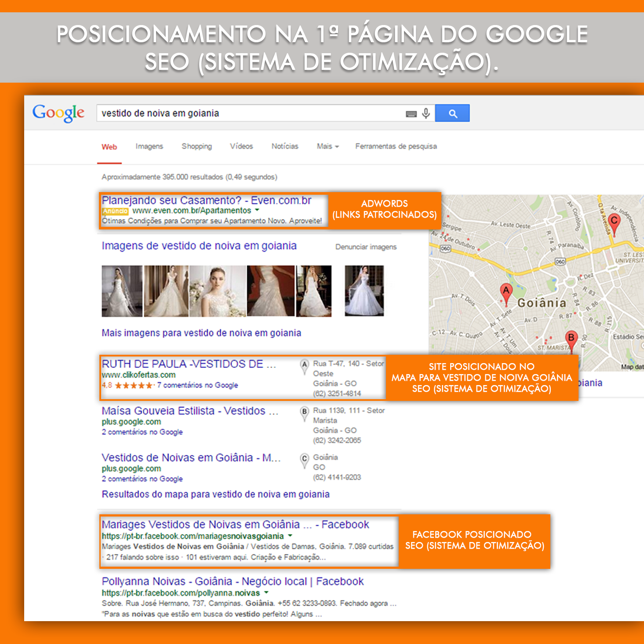Click Mais imagens para vestido de noiva
The image size is (644, 644).
[x=201, y=333]
